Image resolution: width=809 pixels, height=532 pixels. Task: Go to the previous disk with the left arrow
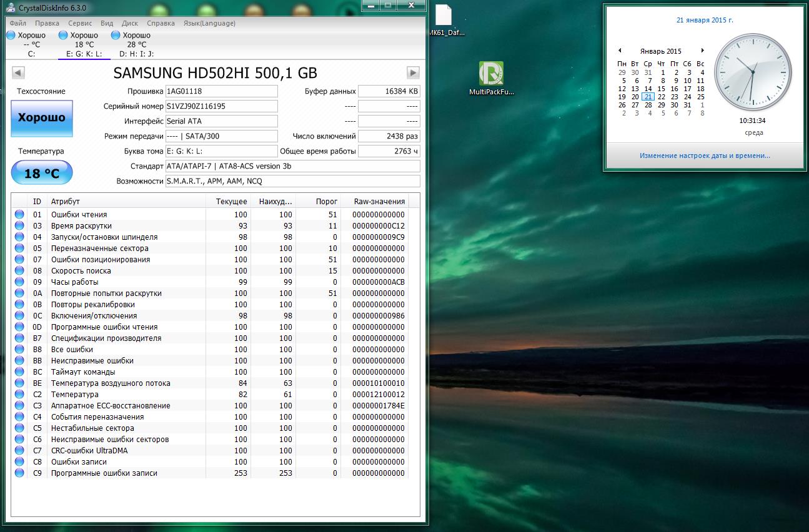tap(18, 73)
